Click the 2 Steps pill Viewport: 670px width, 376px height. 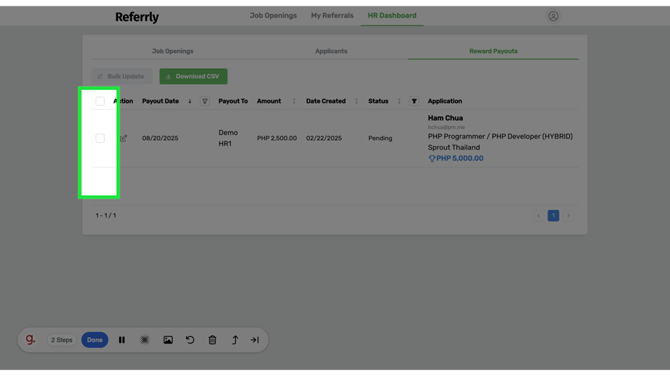(62, 340)
